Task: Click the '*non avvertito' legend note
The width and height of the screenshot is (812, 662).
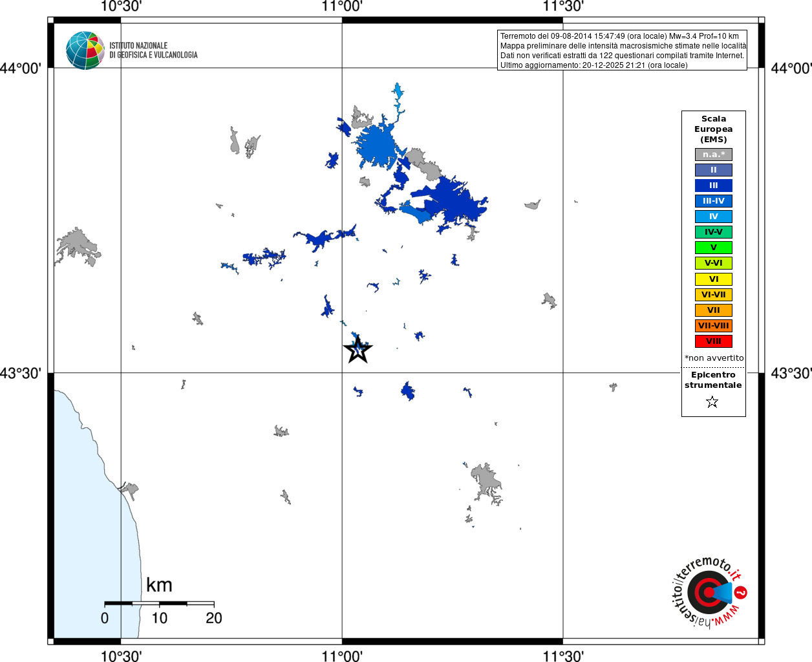Action: (x=714, y=358)
